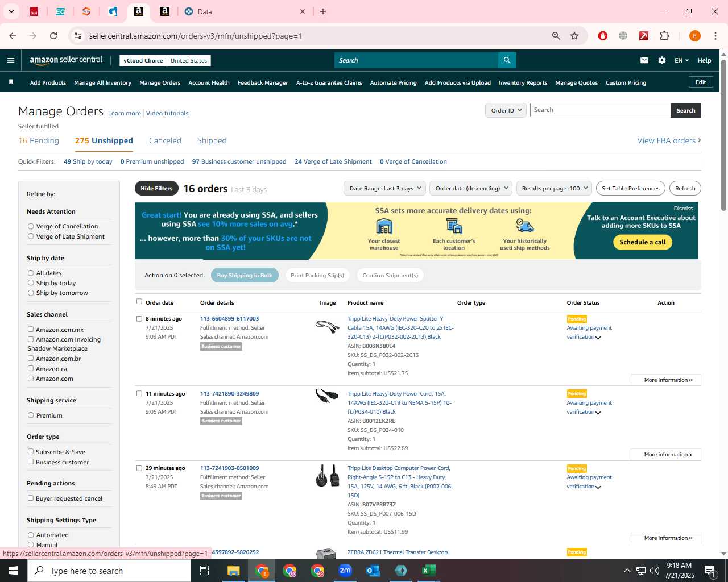
Task: Expand More information for order 113-6604899-6117003
Action: click(x=666, y=380)
